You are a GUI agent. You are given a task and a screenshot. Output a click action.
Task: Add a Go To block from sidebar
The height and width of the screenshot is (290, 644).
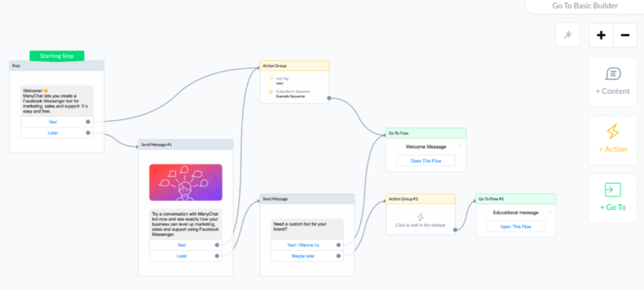coord(612,198)
